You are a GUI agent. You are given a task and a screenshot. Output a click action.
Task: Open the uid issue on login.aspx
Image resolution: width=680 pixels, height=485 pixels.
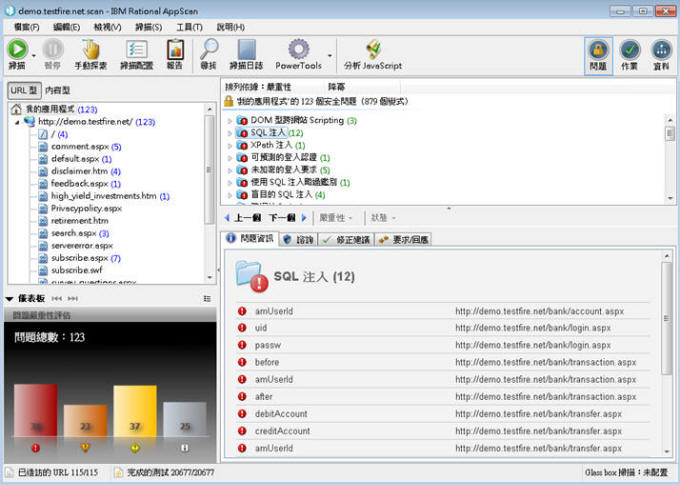[442, 328]
